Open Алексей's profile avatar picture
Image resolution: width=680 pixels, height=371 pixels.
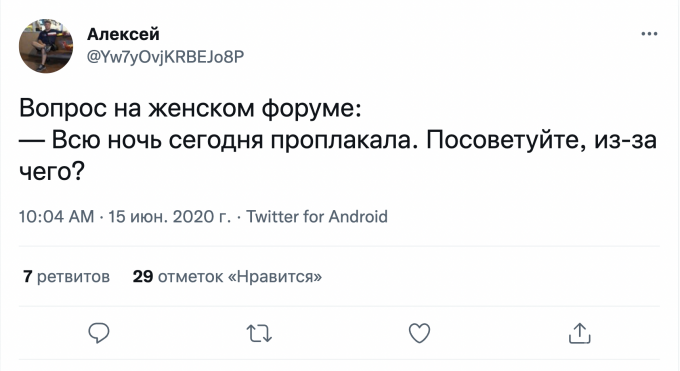pyautogui.click(x=46, y=46)
